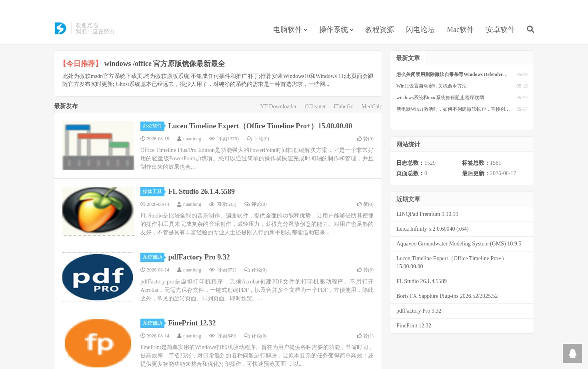Open the 教程资源 menu item
Image resolution: width=588 pixels, height=369 pixels.
point(380,30)
